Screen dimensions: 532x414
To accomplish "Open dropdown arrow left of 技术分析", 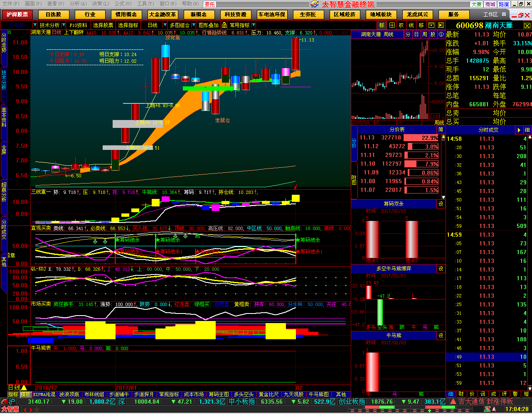I will tap(35, 25).
